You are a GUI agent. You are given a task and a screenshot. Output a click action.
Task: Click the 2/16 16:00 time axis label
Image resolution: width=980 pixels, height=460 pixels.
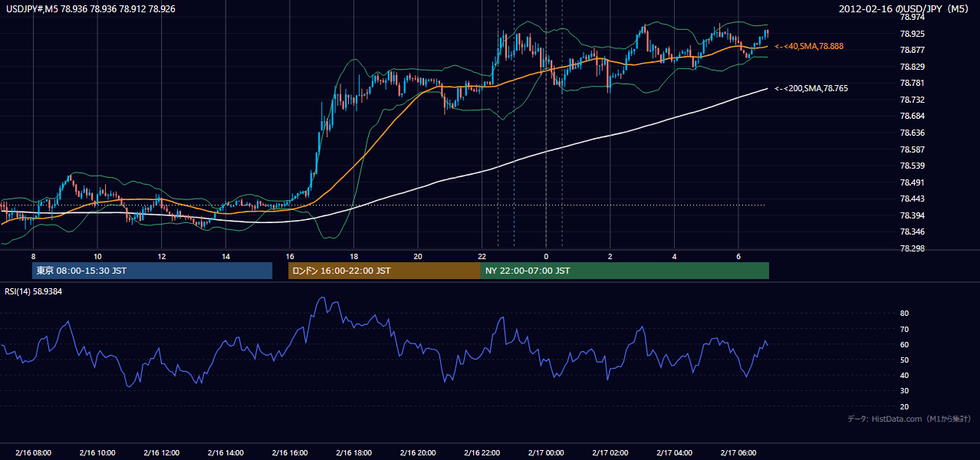[x=290, y=452]
